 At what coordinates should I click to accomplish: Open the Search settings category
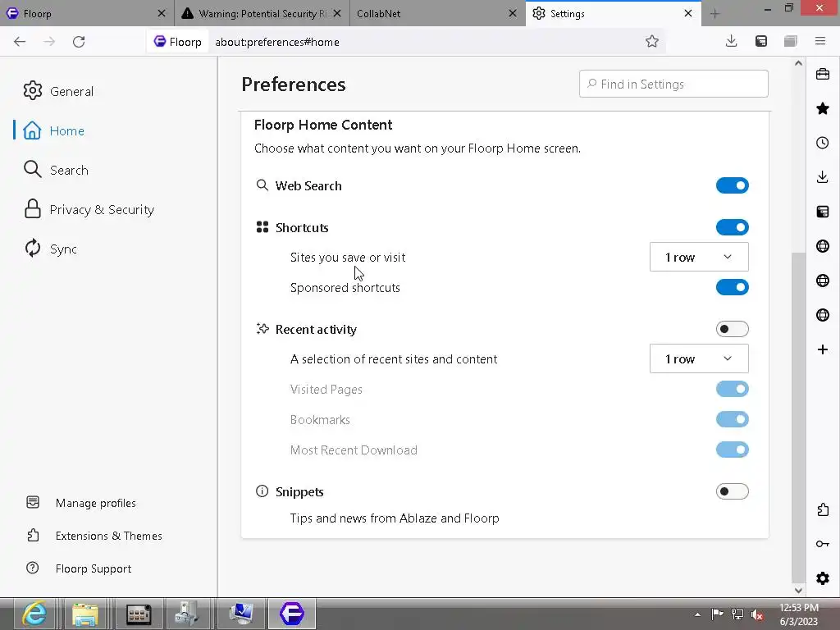pyautogui.click(x=56, y=170)
